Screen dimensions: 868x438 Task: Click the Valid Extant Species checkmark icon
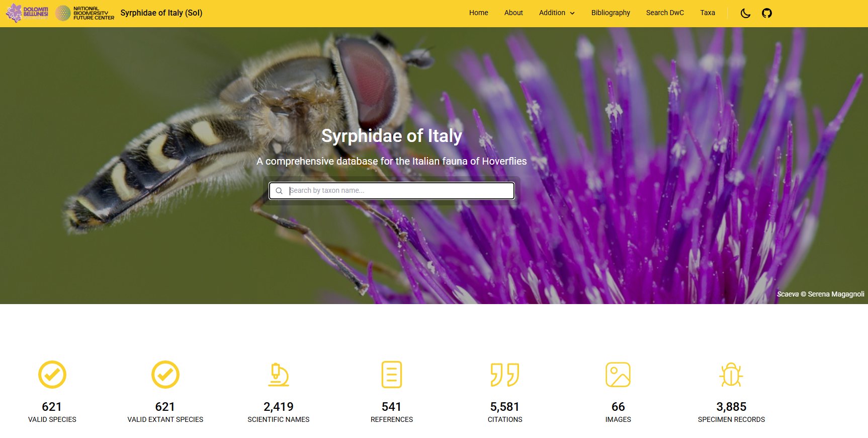pyautogui.click(x=165, y=375)
